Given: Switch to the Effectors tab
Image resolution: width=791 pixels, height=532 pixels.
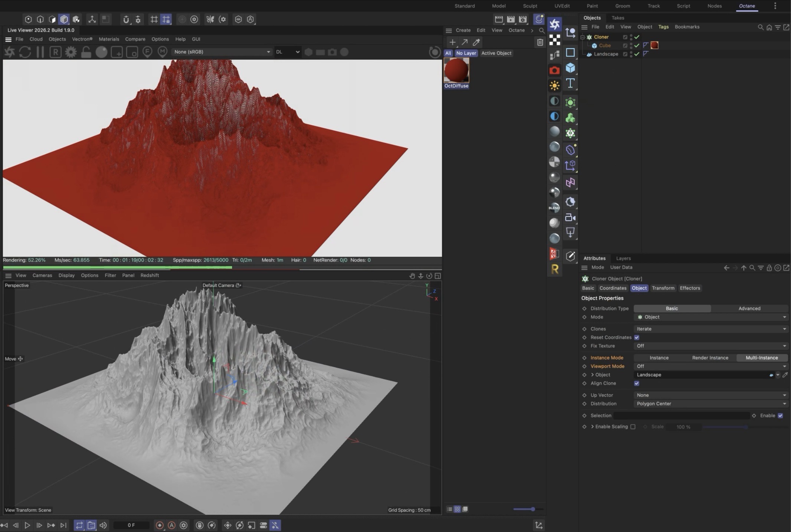Looking at the screenshot, I should pyautogui.click(x=690, y=288).
